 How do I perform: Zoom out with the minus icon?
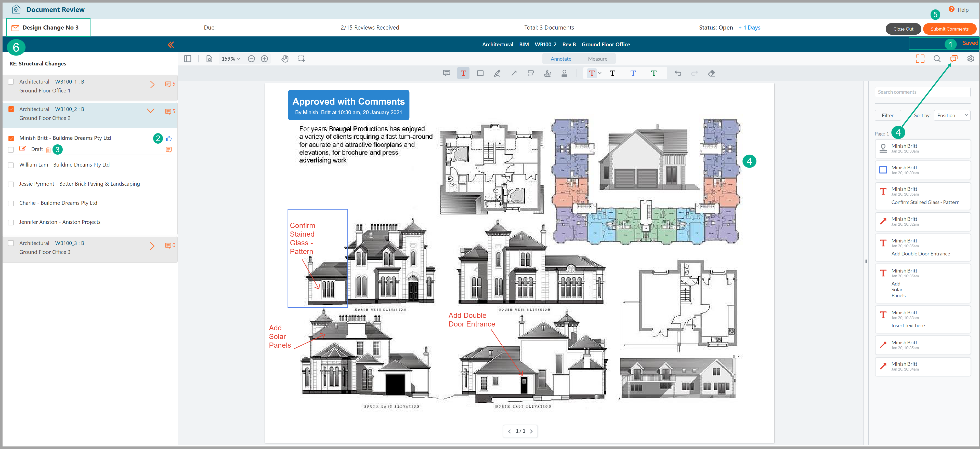(x=252, y=59)
